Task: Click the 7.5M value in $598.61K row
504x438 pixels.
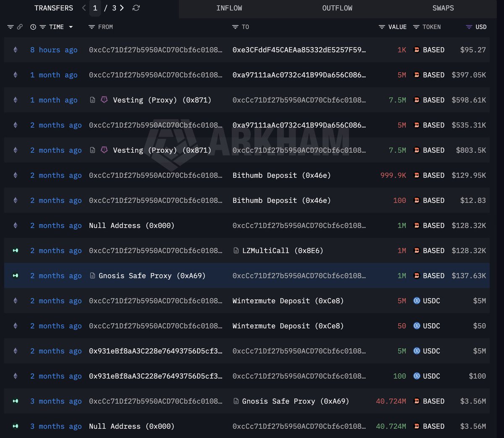Action: pos(397,100)
